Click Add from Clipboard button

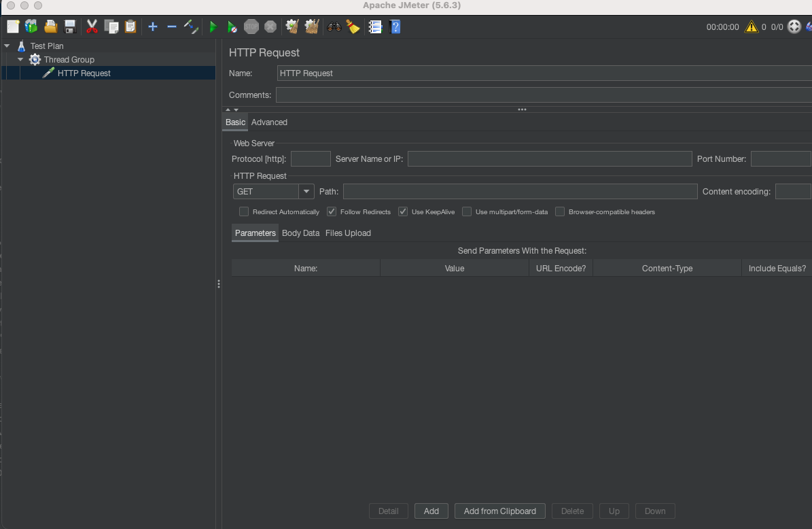[499, 511]
